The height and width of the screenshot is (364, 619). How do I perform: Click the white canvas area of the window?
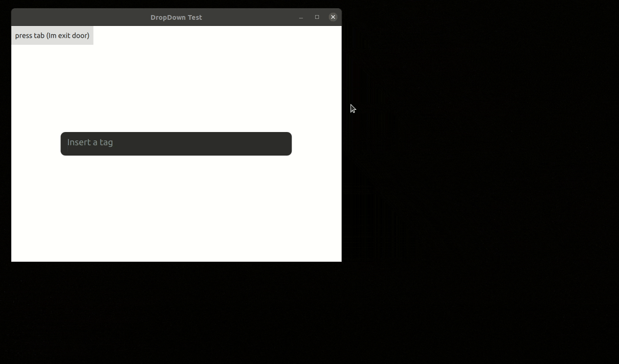click(x=176, y=212)
